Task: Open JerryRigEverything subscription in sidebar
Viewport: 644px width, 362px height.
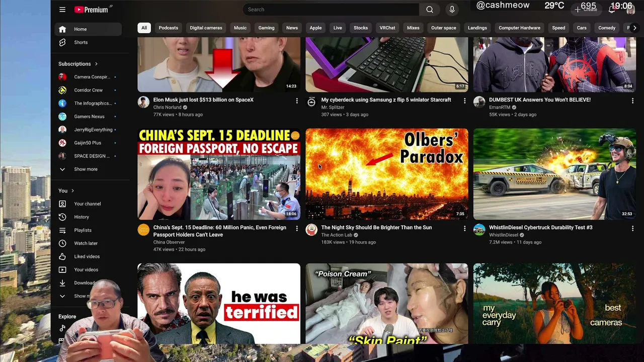Action: click(x=88, y=130)
